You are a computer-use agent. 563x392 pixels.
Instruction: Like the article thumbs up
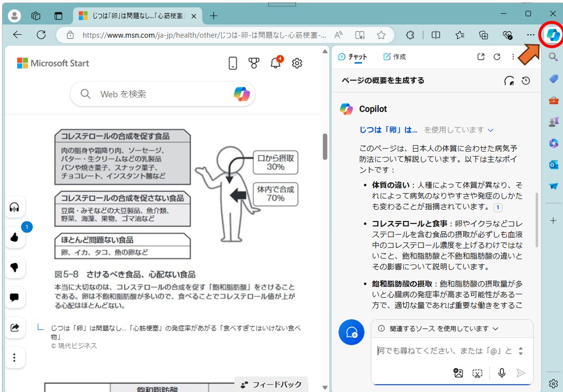tap(14, 237)
